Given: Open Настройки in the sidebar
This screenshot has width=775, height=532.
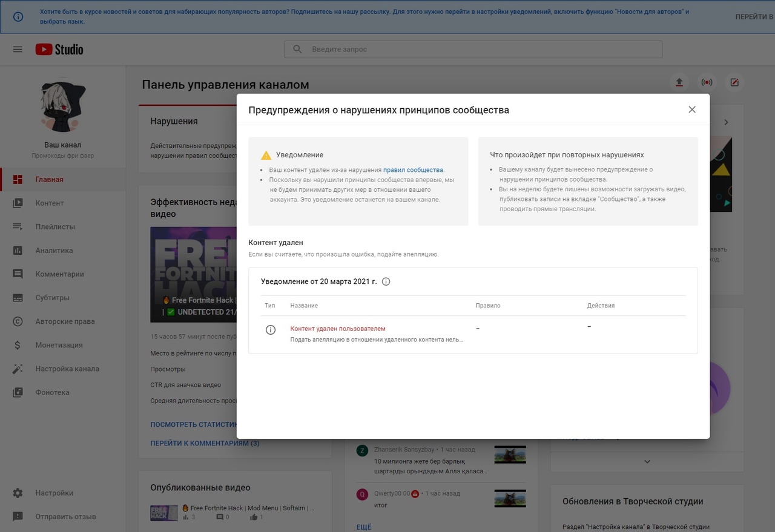Looking at the screenshot, I should point(54,493).
